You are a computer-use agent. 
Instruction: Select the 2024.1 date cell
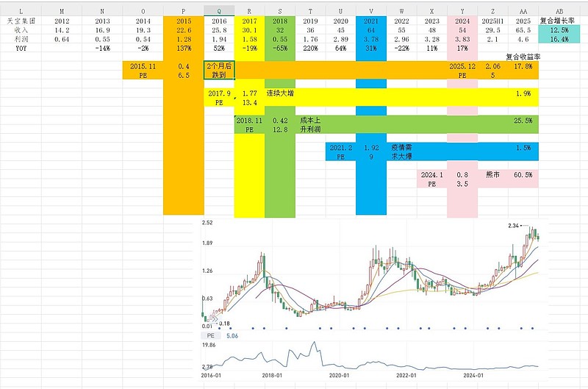pyautogui.click(x=431, y=174)
